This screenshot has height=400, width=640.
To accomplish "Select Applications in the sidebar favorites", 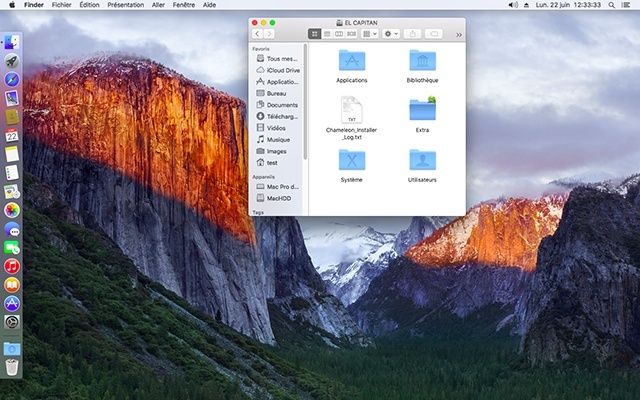I will tap(278, 82).
